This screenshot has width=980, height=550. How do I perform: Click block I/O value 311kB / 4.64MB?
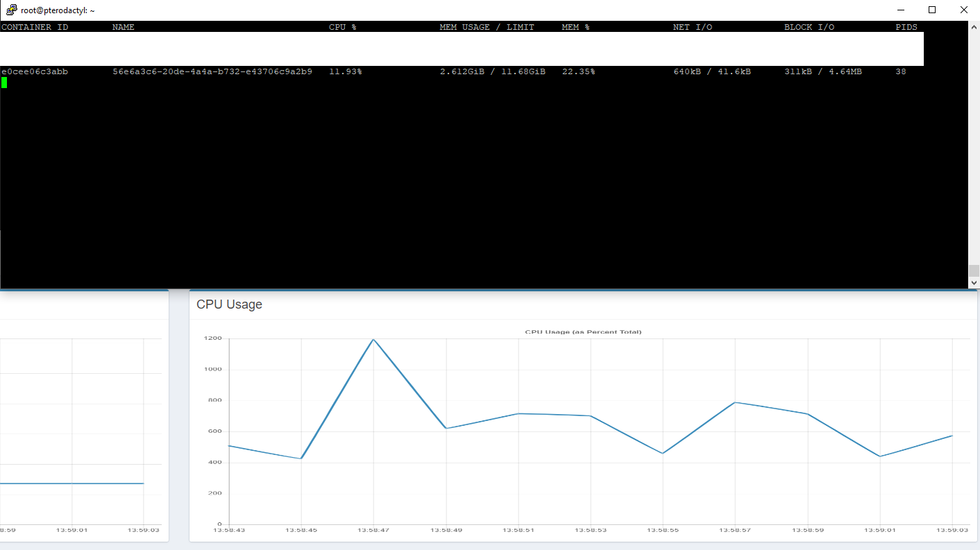(823, 71)
